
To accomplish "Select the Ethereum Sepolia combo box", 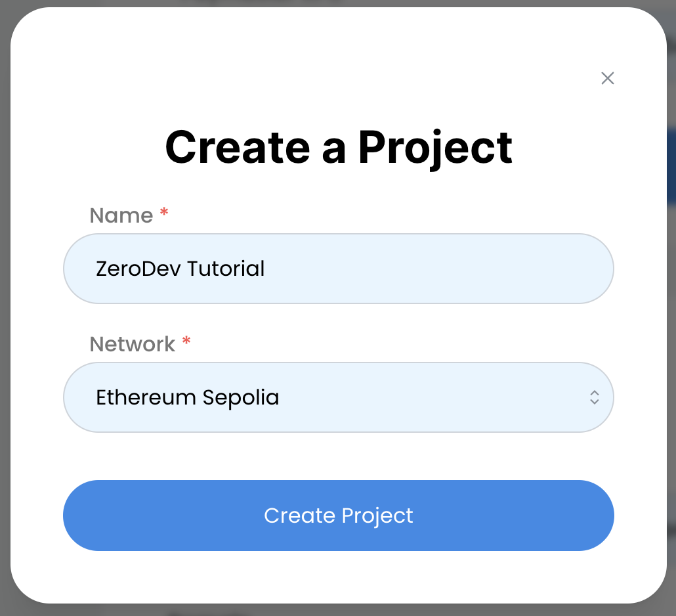I will point(338,397).
